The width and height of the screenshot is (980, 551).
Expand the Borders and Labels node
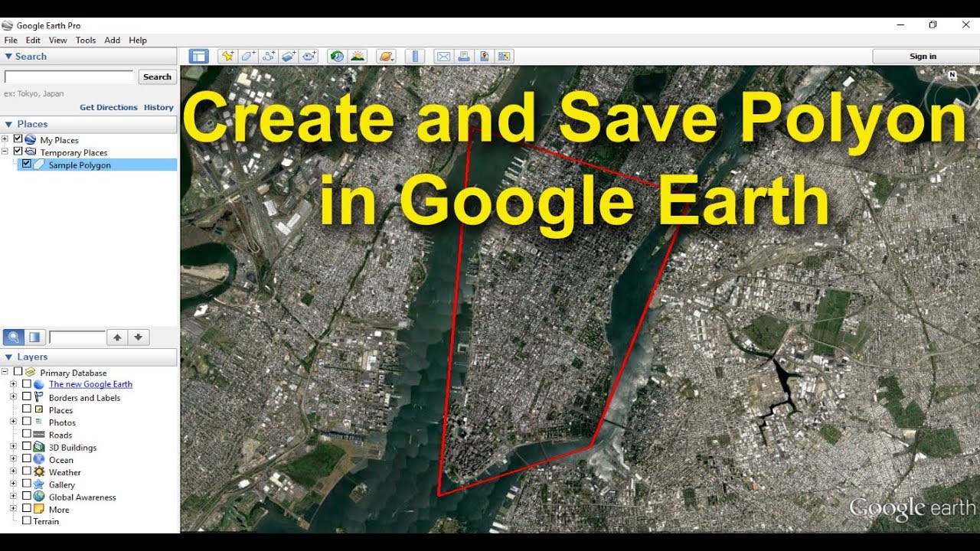click(x=13, y=396)
